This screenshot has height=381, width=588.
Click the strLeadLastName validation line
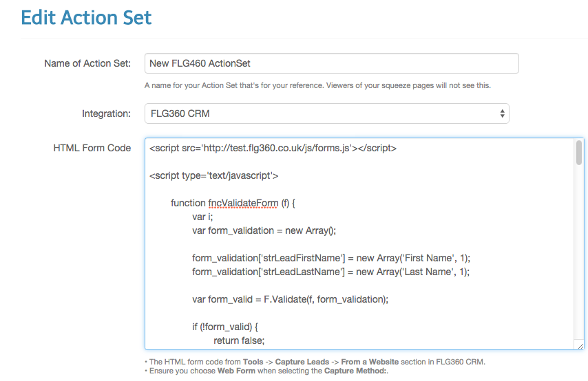330,272
